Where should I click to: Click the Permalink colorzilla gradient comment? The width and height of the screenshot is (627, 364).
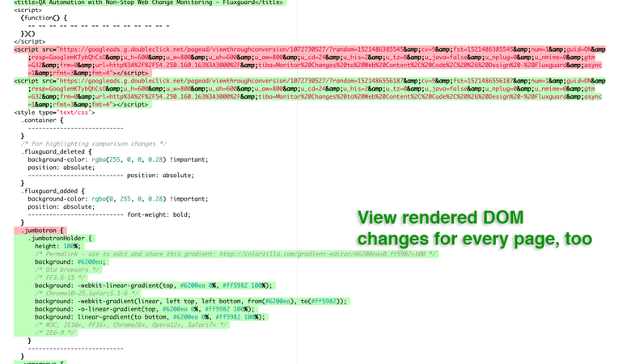point(236,254)
